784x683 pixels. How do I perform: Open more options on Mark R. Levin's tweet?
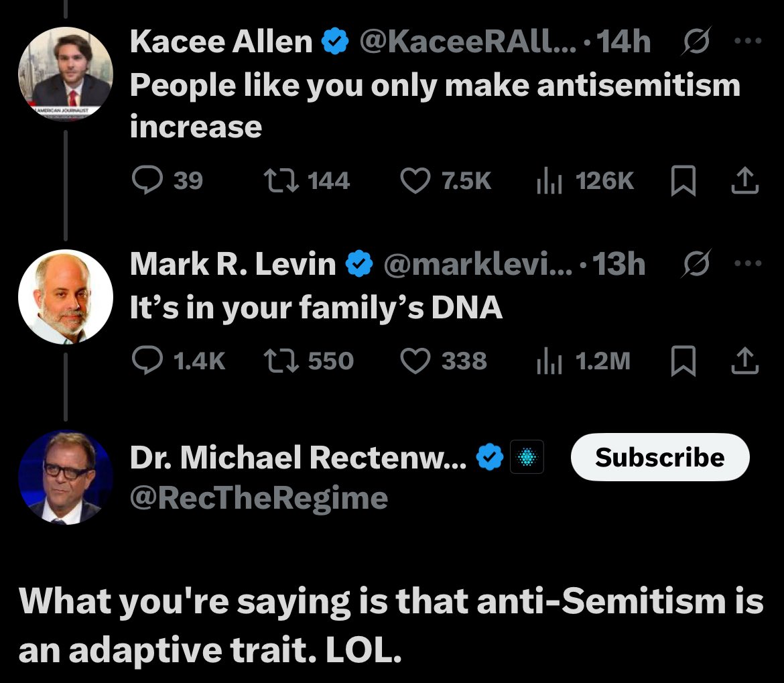(x=748, y=263)
